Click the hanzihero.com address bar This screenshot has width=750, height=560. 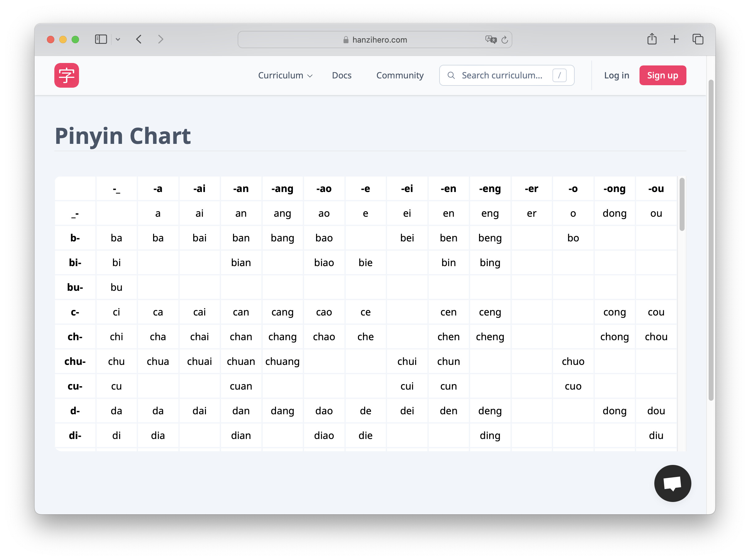point(374,40)
